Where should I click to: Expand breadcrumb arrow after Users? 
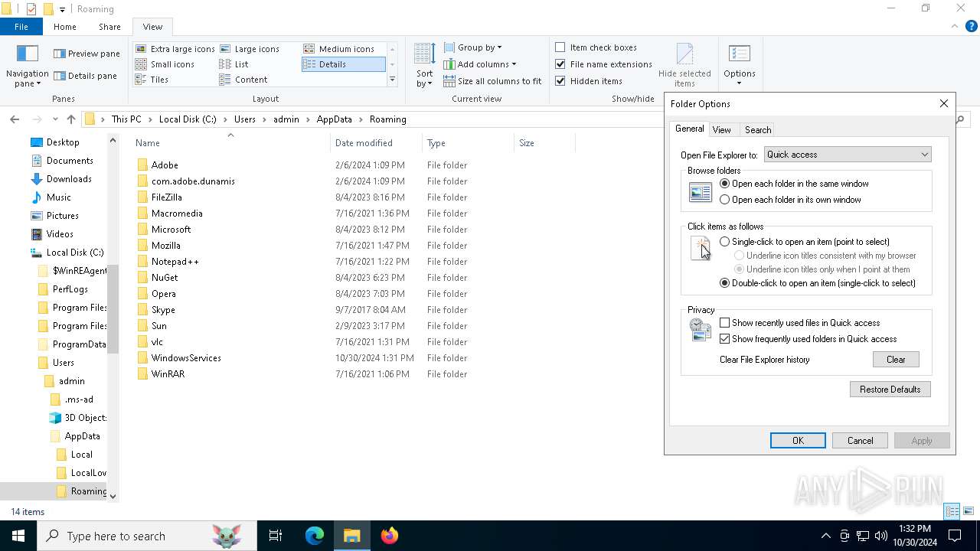(265, 119)
